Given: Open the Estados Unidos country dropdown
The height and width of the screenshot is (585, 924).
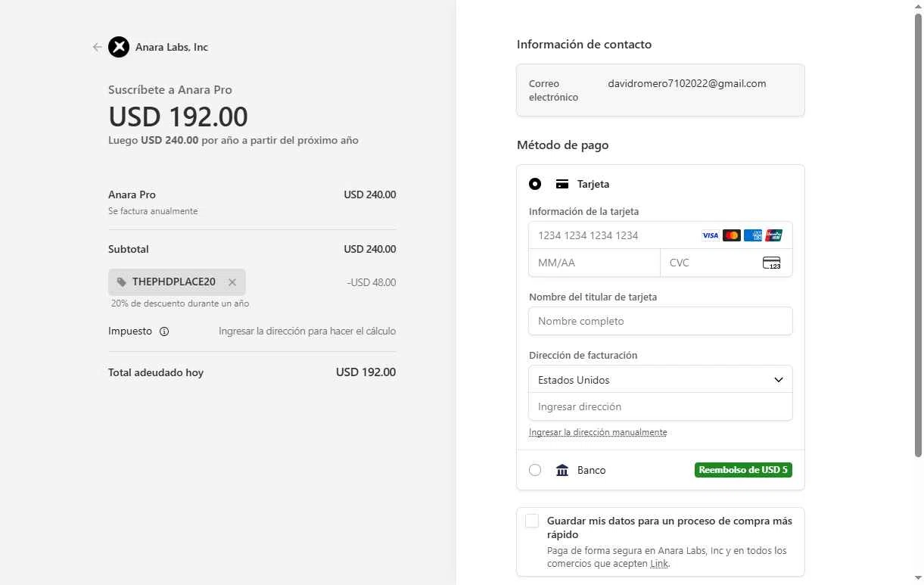Looking at the screenshot, I should [x=661, y=380].
